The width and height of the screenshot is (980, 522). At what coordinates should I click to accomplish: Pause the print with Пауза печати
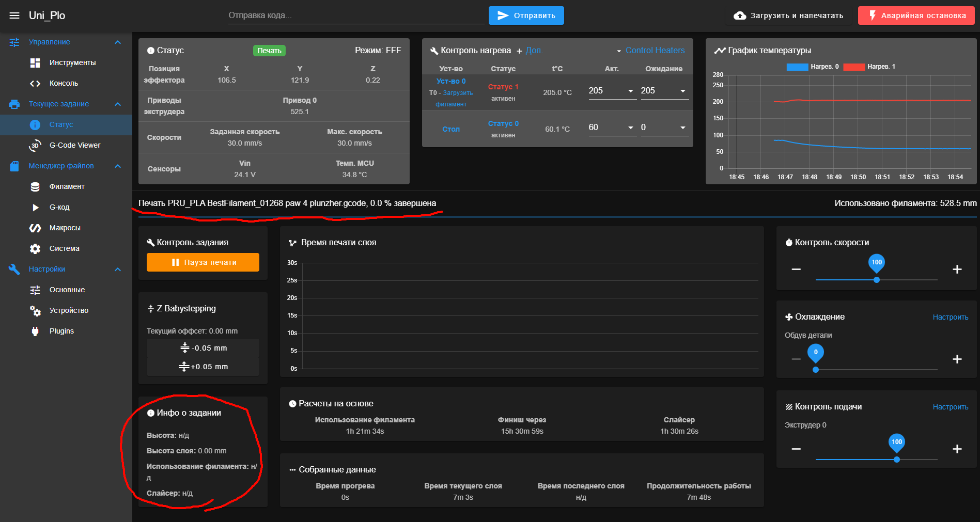tap(203, 262)
